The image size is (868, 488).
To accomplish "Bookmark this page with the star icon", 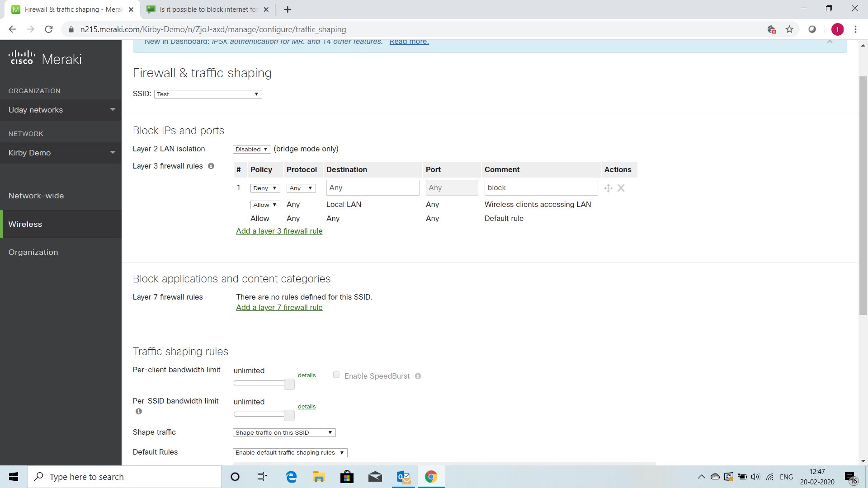I will tap(789, 29).
